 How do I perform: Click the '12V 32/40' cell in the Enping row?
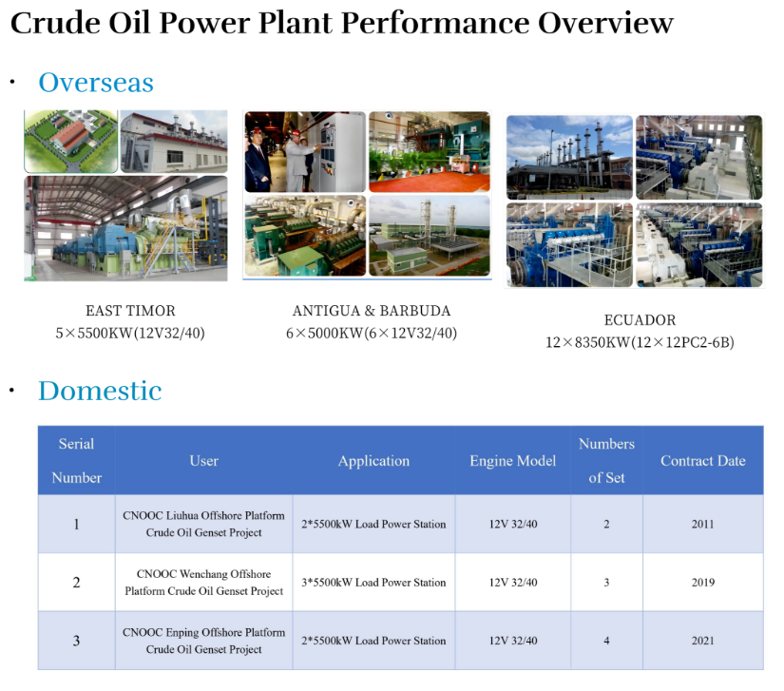[x=513, y=641]
